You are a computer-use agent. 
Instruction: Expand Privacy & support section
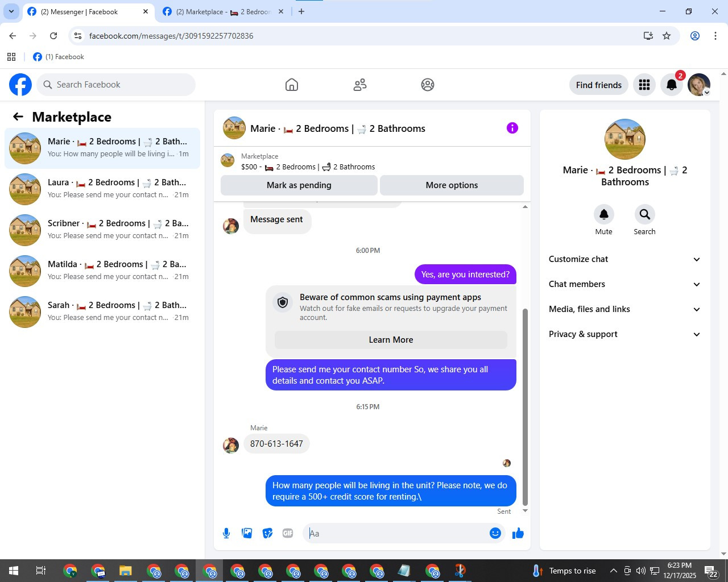(624, 334)
